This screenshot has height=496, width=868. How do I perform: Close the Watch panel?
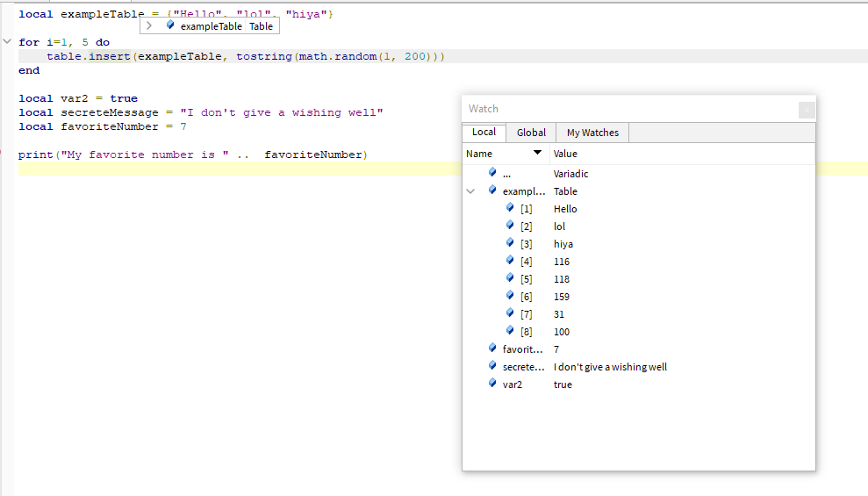(x=807, y=110)
